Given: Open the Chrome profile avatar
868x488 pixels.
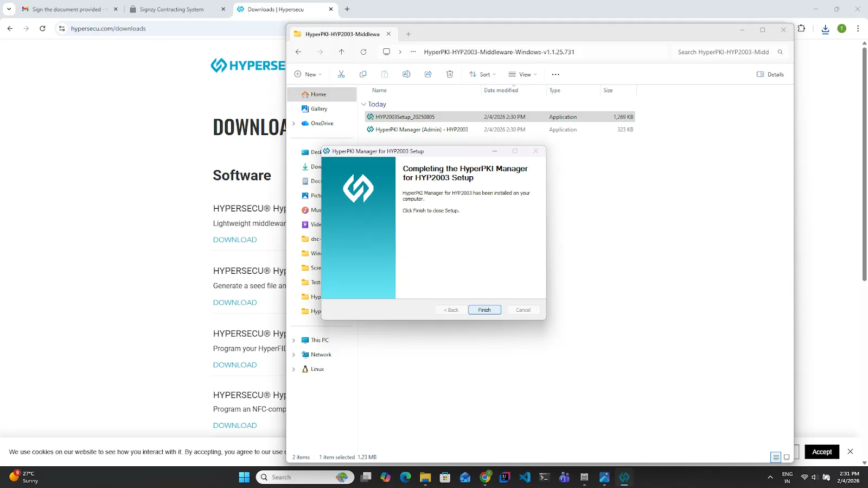Looking at the screenshot, I should 841,29.
